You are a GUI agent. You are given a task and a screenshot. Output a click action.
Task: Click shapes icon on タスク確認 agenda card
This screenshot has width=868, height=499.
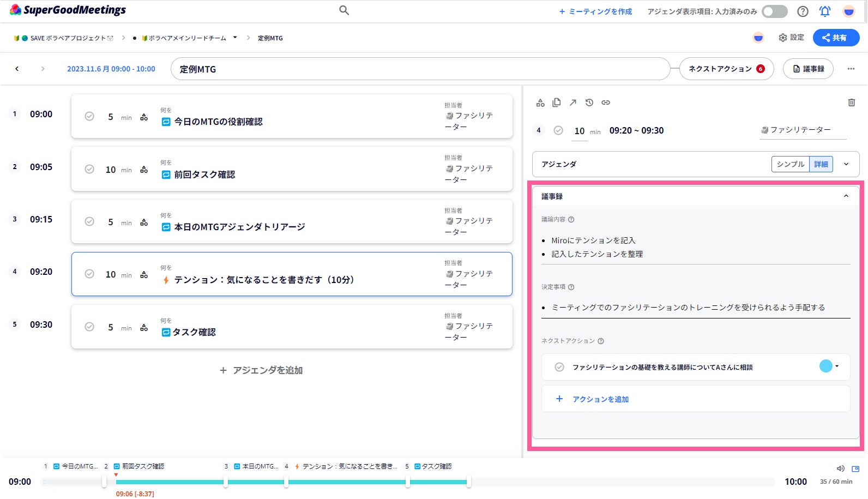coord(144,327)
